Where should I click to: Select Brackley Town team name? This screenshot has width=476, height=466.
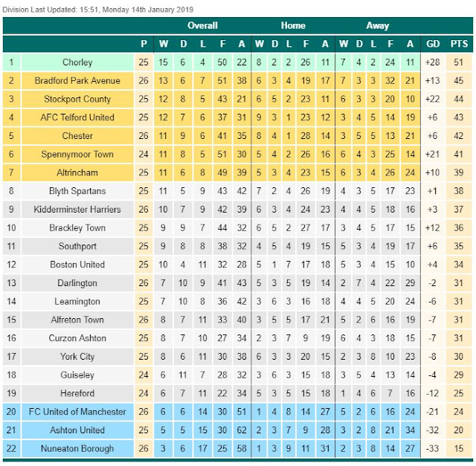(77, 228)
